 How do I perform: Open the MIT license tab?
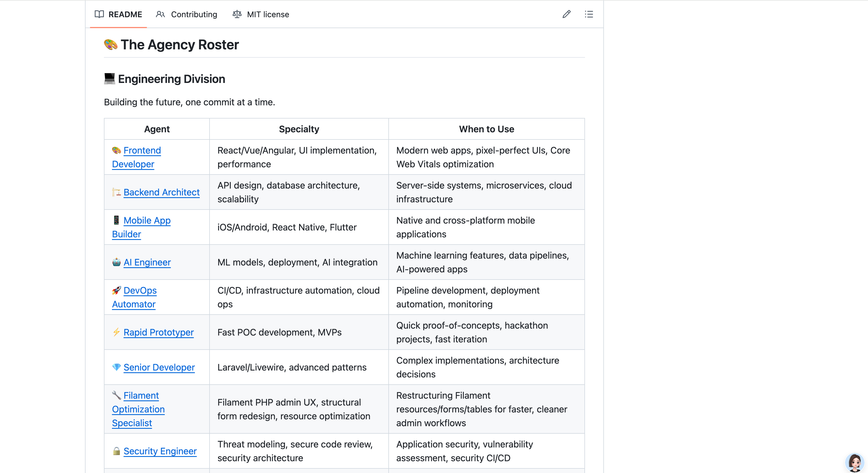click(x=261, y=14)
